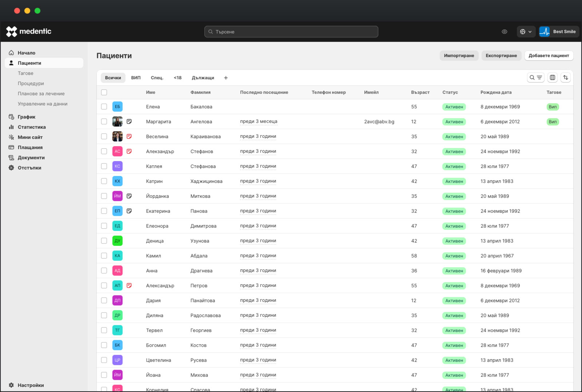This screenshot has height=392, width=582.
Task: Open График in the sidebar
Action: click(x=26, y=117)
